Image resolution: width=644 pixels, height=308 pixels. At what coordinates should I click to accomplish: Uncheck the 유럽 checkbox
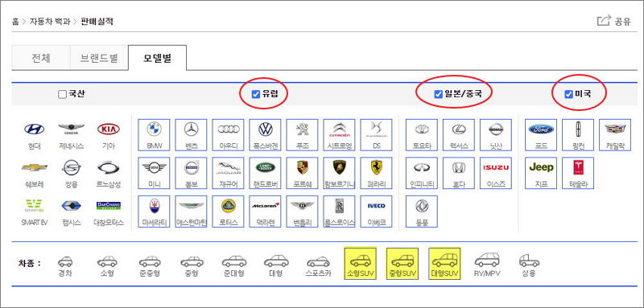pyautogui.click(x=255, y=95)
